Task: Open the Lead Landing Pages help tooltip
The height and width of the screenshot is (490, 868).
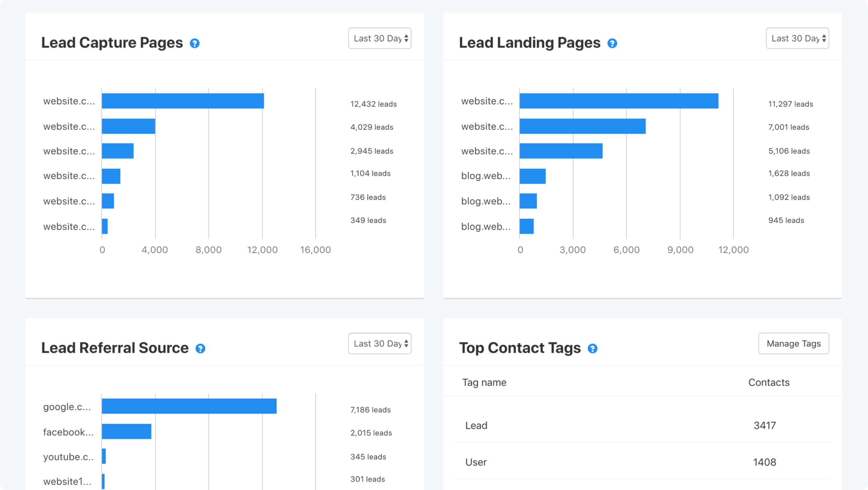Action: (x=612, y=44)
